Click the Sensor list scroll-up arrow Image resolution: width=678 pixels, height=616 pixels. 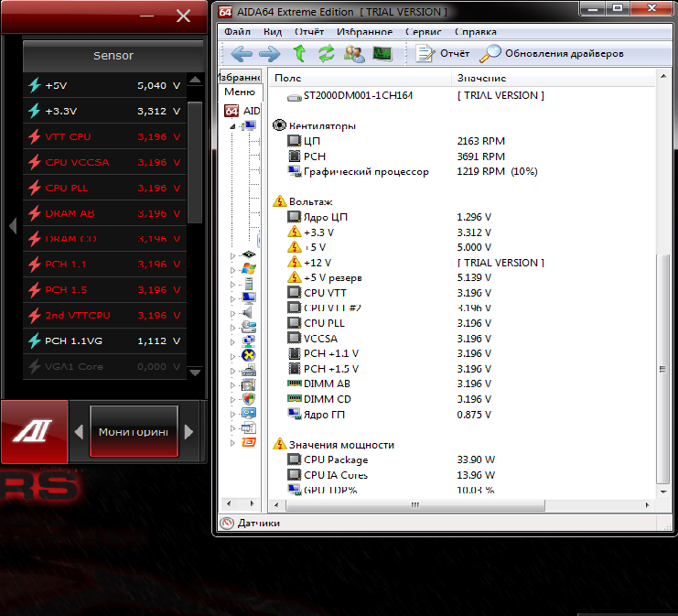195,80
